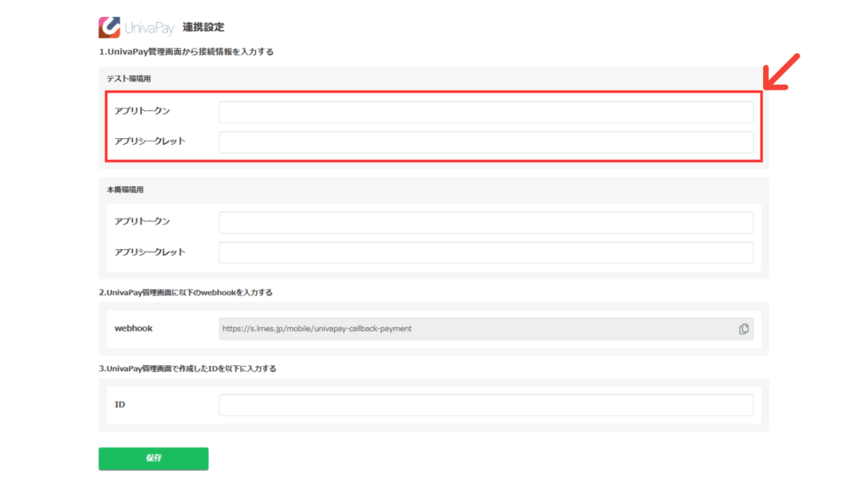The height and width of the screenshot is (488, 868).
Task: Select the production 本番環境用 アプリトークン input
Action: click(x=486, y=223)
